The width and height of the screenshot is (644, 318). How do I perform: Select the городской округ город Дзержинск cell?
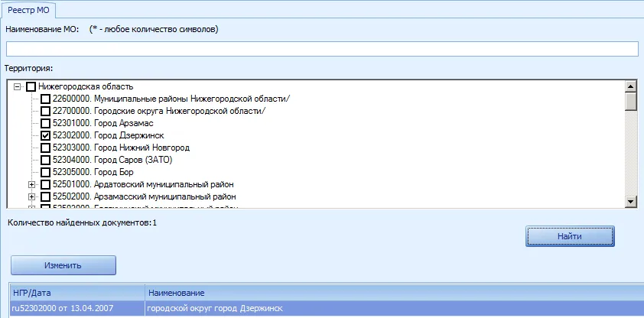click(394, 308)
